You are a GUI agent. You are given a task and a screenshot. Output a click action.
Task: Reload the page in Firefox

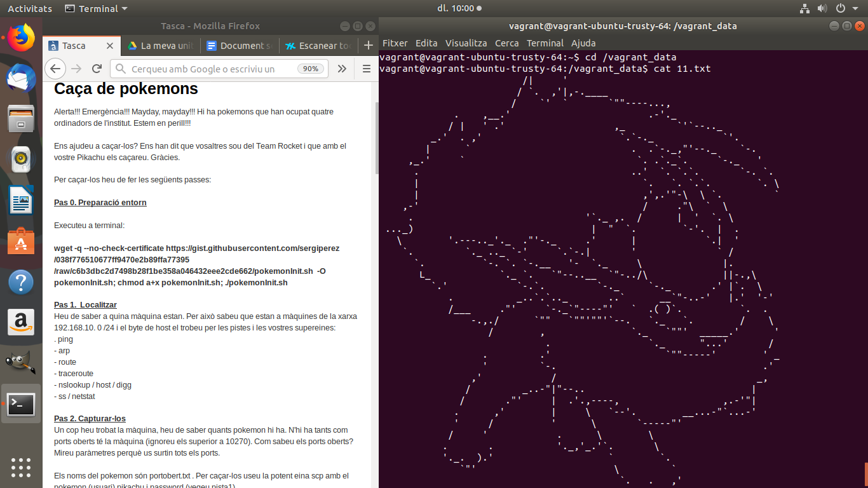pos(97,69)
